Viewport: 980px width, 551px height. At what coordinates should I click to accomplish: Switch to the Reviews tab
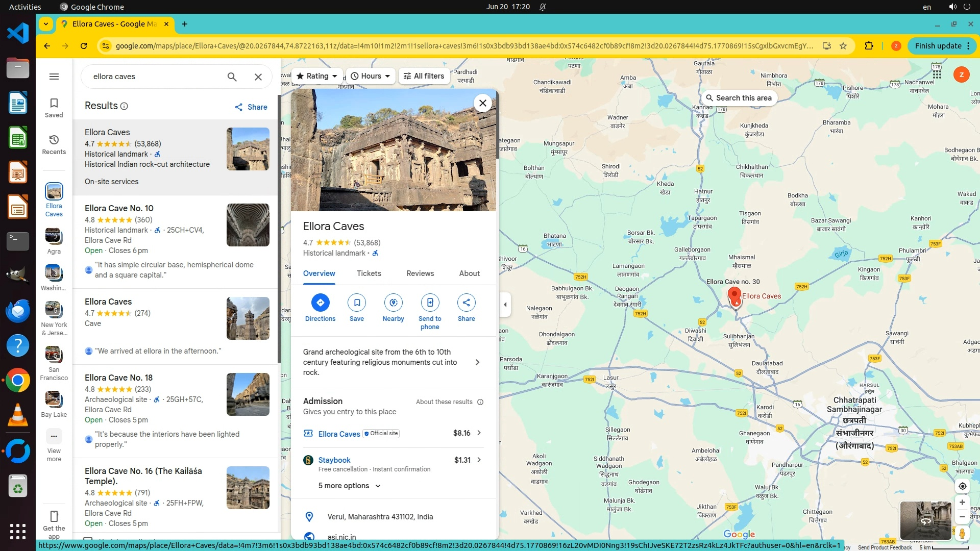point(420,273)
